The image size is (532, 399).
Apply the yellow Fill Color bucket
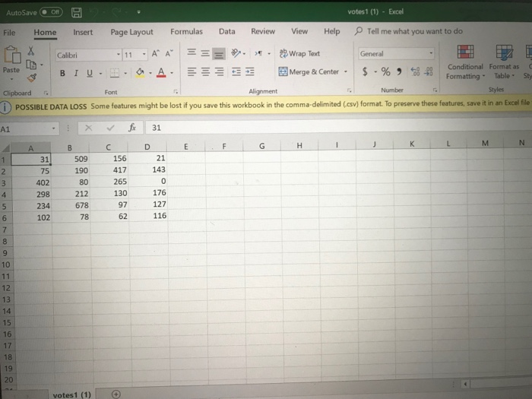click(140, 73)
